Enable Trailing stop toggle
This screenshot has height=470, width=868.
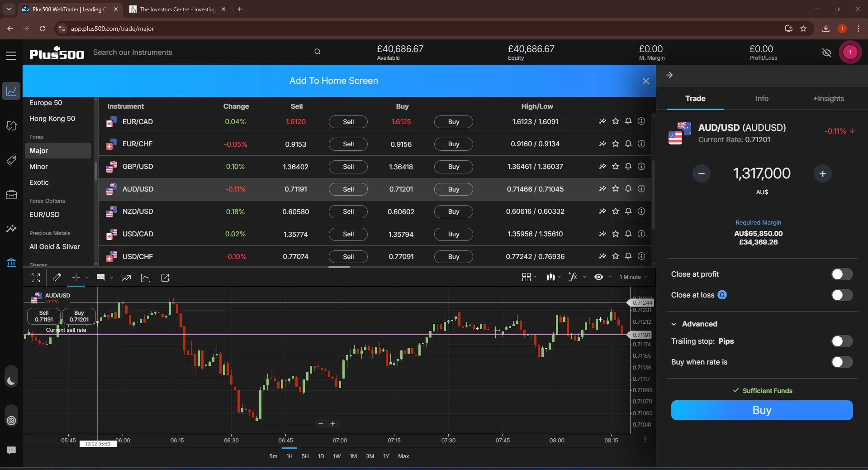[x=842, y=341]
